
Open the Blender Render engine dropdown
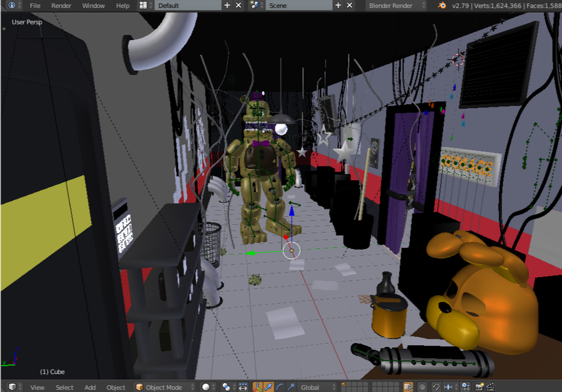coord(396,6)
